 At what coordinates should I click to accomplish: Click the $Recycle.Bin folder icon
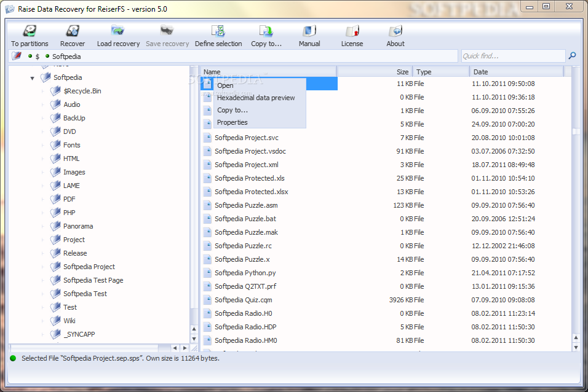(x=55, y=91)
